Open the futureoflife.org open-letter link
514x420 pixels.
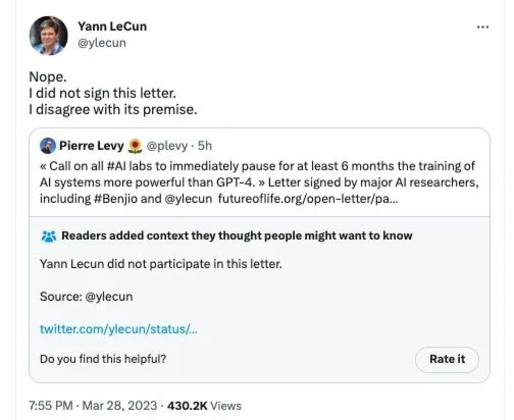[308, 199]
